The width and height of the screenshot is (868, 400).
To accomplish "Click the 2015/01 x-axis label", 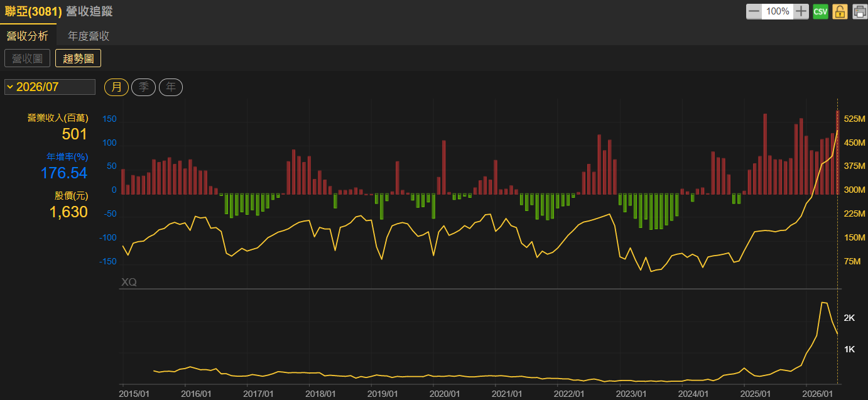I will (134, 393).
